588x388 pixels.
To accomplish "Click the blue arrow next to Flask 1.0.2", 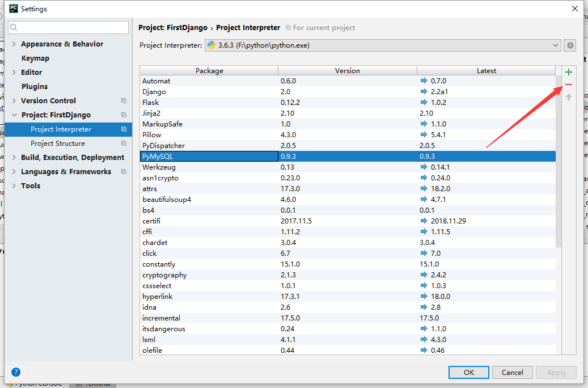I will (423, 102).
